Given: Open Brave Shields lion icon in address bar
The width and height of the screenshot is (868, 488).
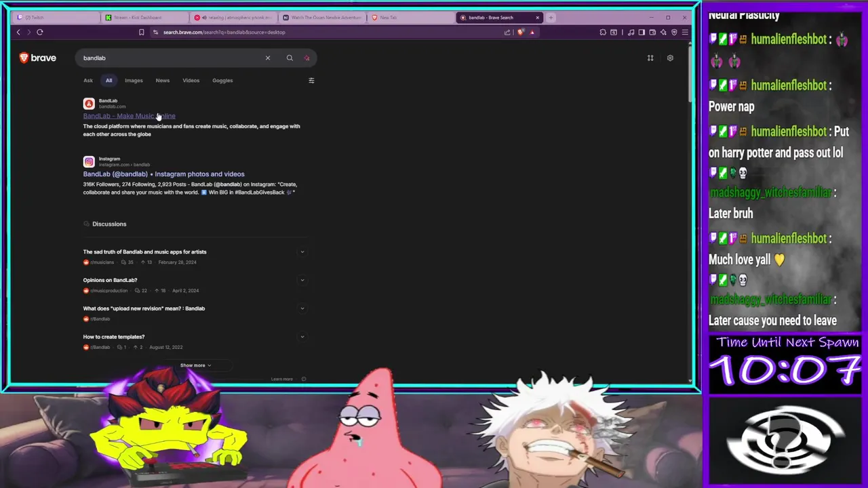Looking at the screenshot, I should point(520,32).
